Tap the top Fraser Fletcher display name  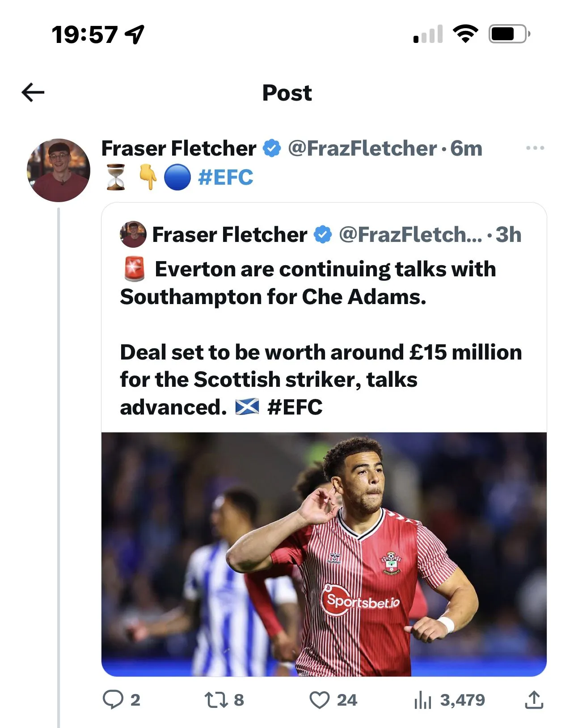(179, 148)
